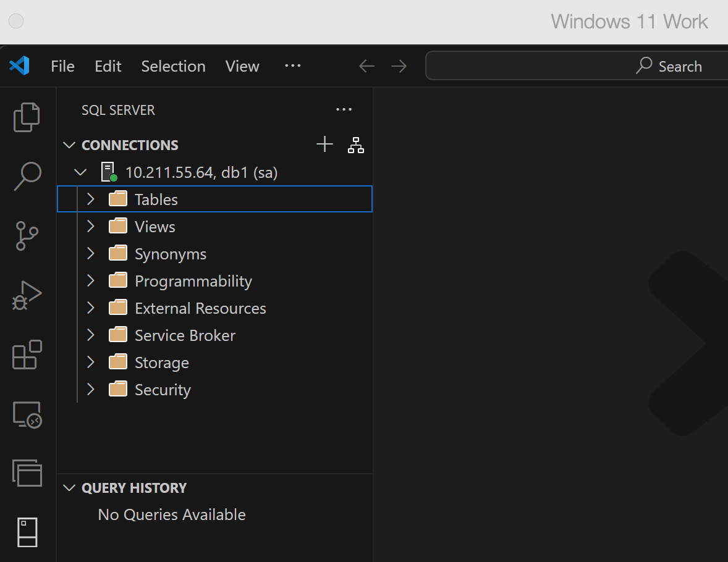Screen dimensions: 728x562
Task: Open SQL Server panel more actions
Action: tap(344, 110)
